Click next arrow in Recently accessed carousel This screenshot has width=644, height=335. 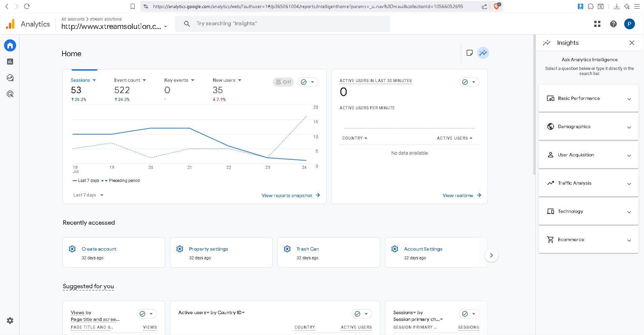click(491, 255)
